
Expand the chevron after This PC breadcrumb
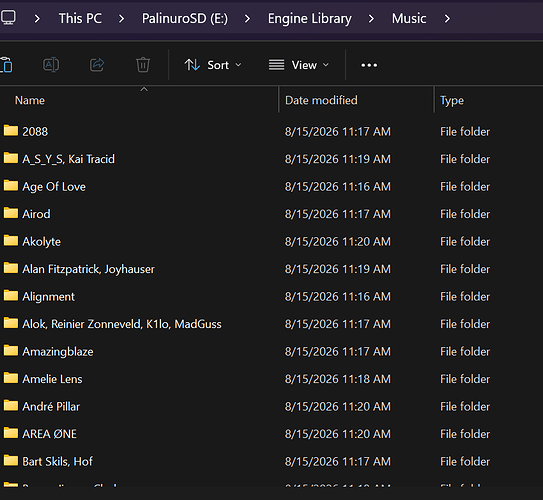pyautogui.click(x=121, y=18)
